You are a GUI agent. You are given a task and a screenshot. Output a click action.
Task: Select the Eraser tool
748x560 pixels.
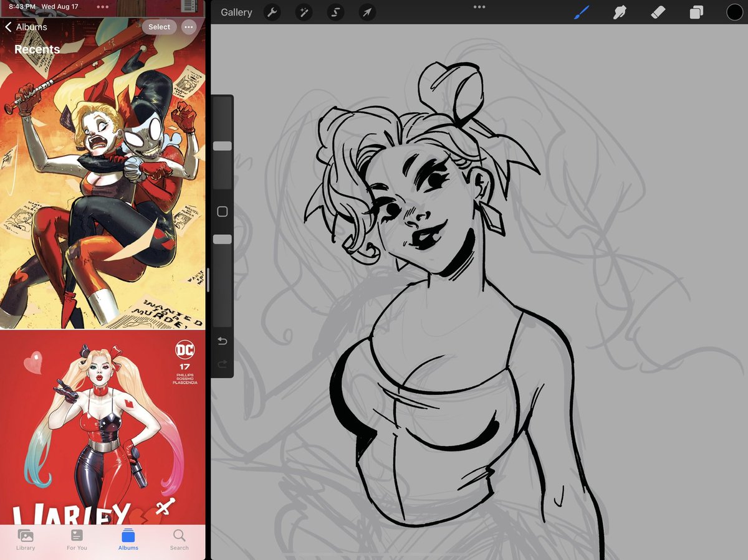pyautogui.click(x=658, y=12)
